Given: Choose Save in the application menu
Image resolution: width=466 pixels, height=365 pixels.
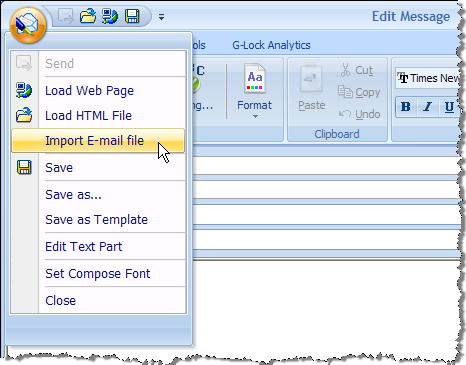Looking at the screenshot, I should [x=98, y=167].
